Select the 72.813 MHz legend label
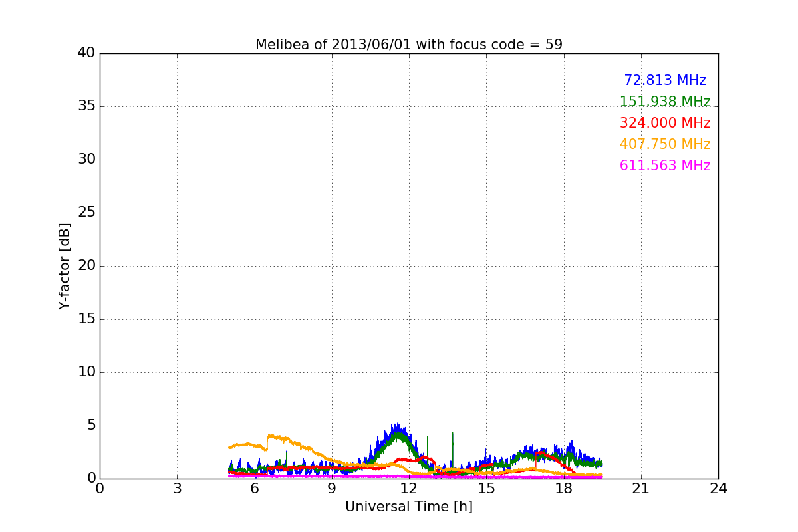 tap(665, 80)
